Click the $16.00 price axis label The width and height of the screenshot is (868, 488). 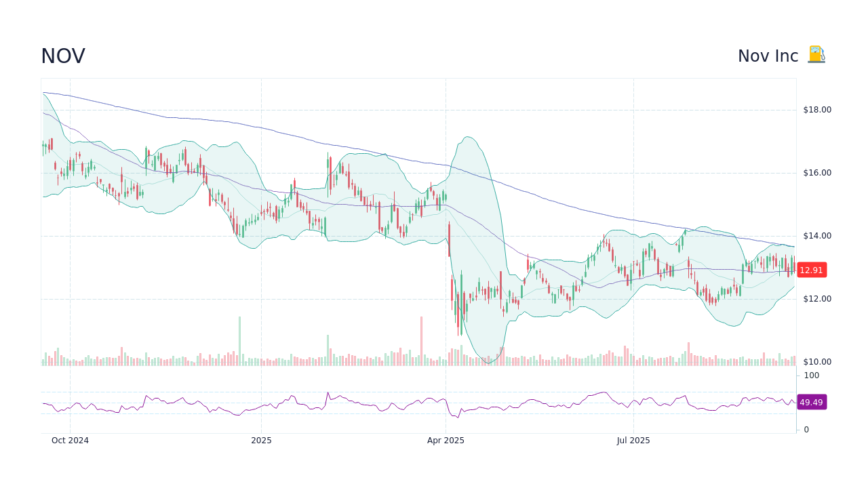[x=817, y=173]
